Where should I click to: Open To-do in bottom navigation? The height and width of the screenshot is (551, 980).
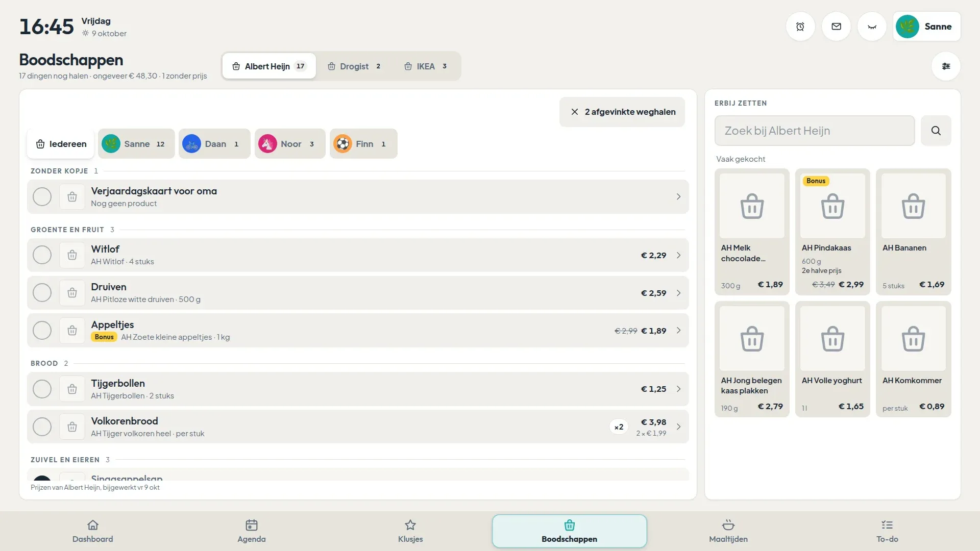tap(887, 531)
